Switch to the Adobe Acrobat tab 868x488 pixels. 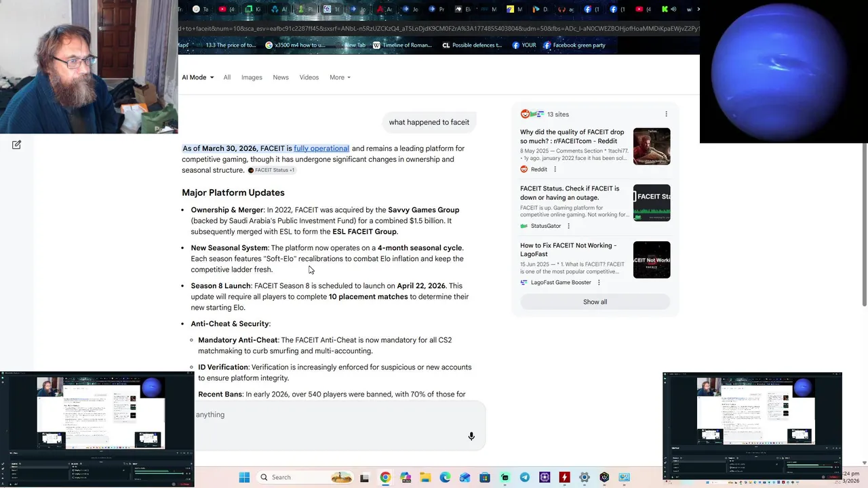[386, 9]
